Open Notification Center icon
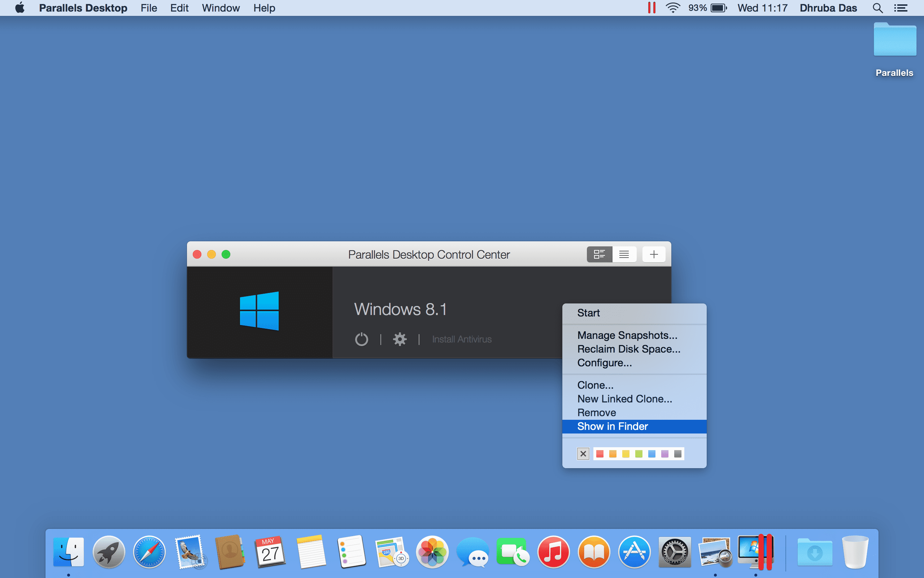Viewport: 924px width, 578px height. pos(901,8)
